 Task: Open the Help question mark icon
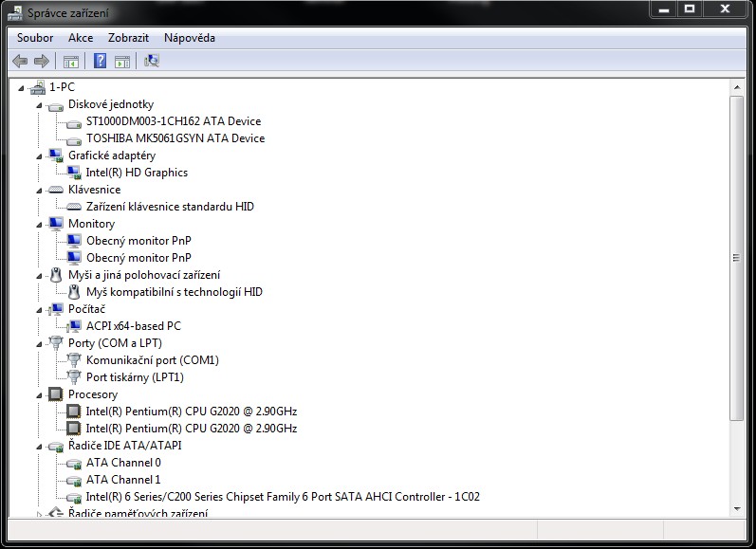point(100,61)
